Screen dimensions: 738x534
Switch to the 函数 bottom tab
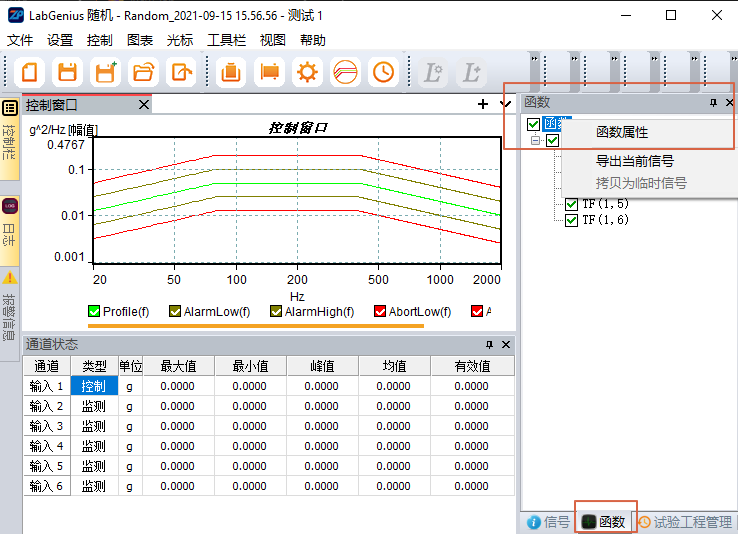pyautogui.click(x=604, y=522)
